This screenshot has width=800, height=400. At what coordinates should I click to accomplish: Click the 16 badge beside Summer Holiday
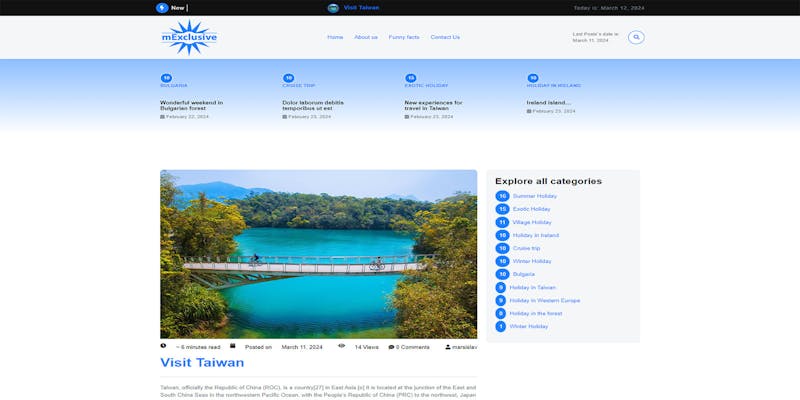503,196
